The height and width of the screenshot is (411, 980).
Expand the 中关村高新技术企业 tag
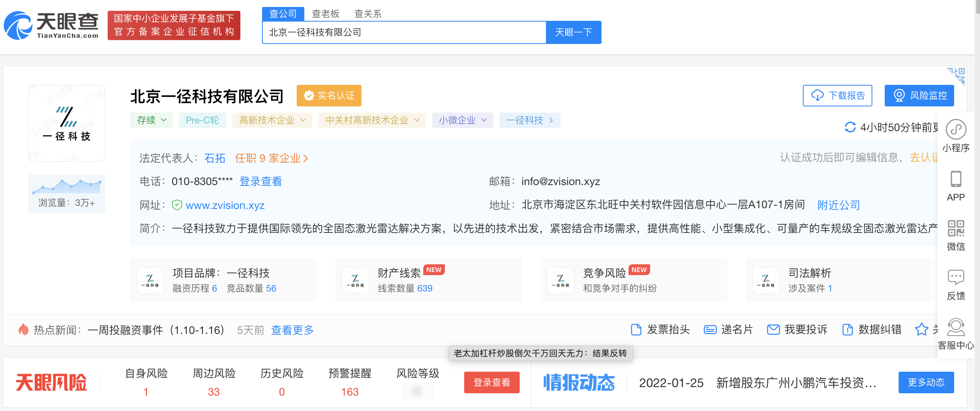point(372,120)
